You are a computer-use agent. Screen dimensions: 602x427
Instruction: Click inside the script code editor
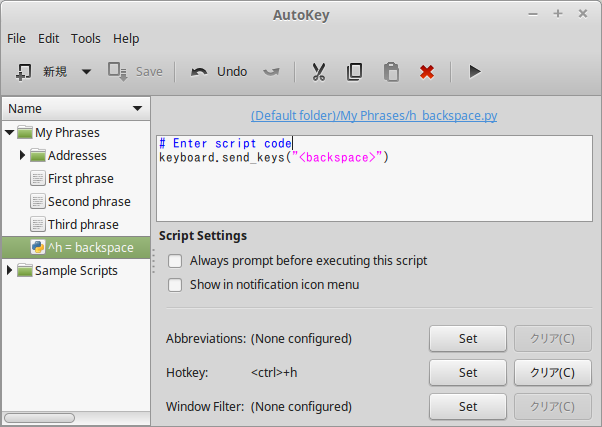tap(374, 178)
